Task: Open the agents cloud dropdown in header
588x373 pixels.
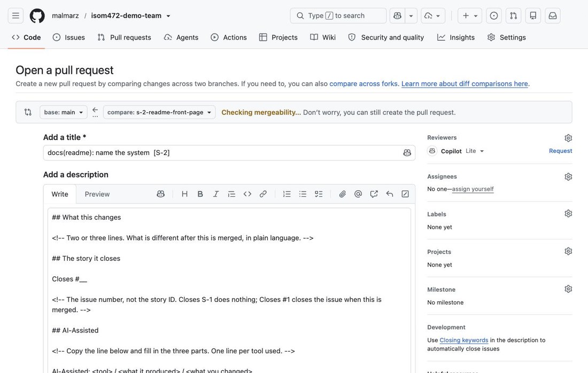Action: tap(433, 15)
